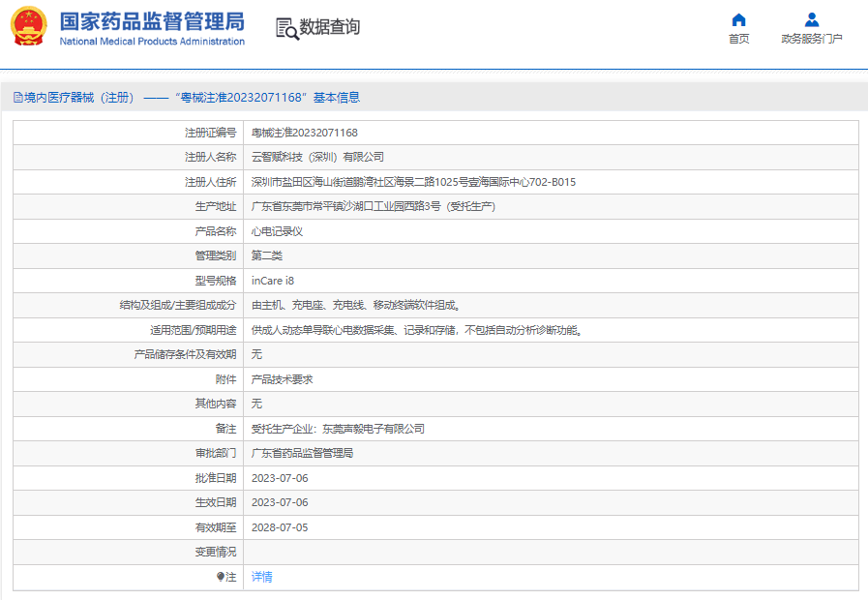The image size is (868, 600).
Task: Click the bulb icon next to 注
Action: pos(221,577)
